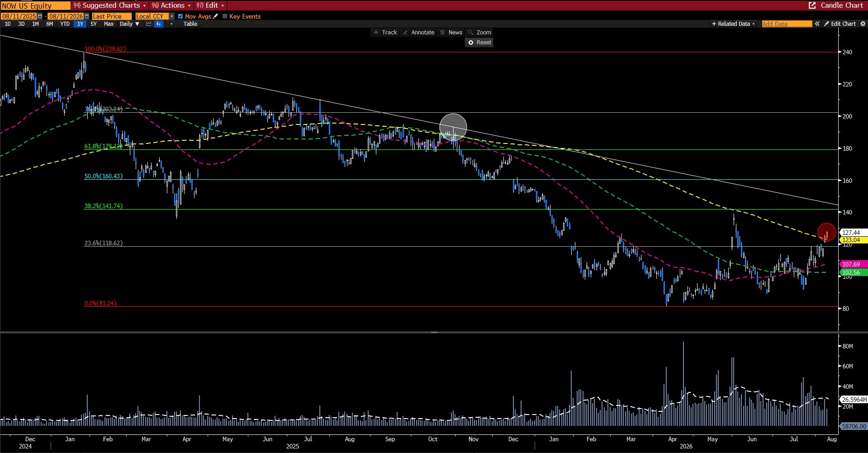Select the 6M time range
This screenshot has height=453, width=868.
pos(49,24)
